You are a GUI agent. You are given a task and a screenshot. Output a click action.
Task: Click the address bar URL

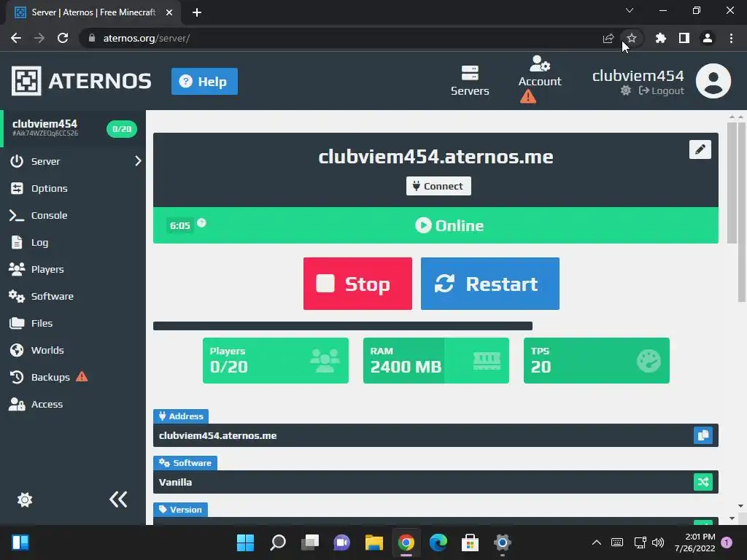(x=146, y=38)
